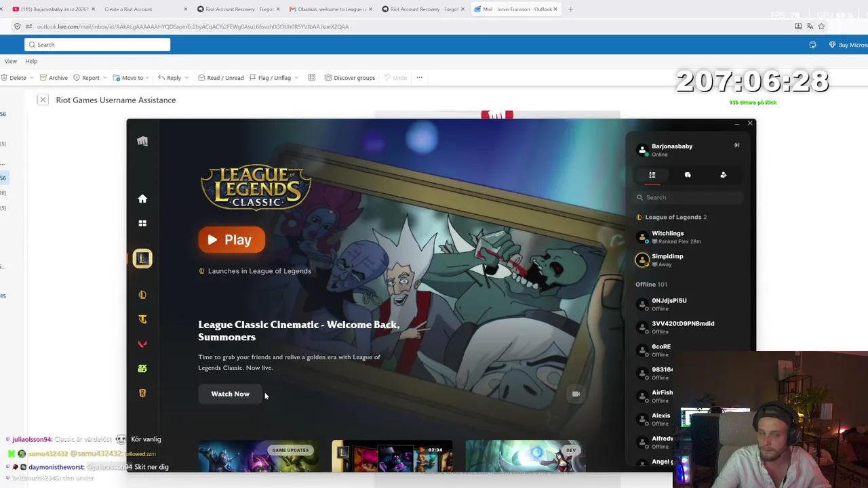Play the 02:34 video thumbnail

(x=392, y=457)
